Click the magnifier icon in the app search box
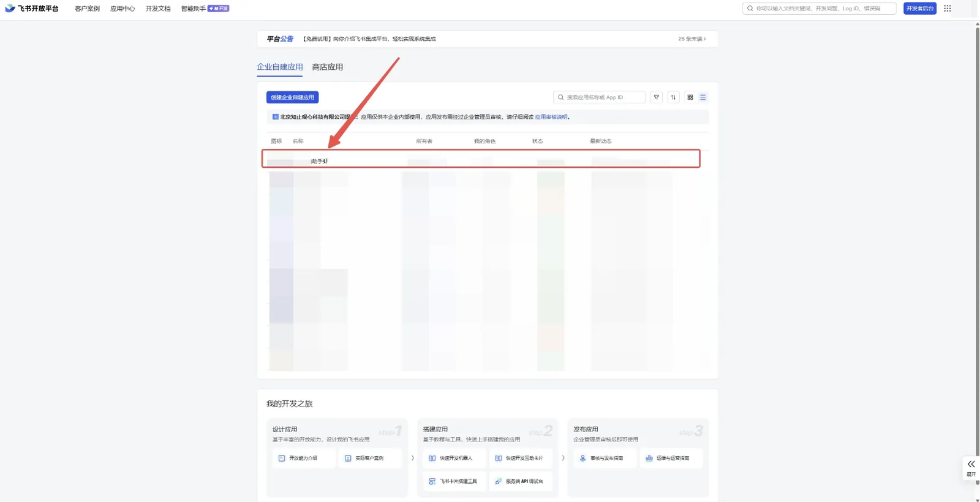Viewport: 980px width, 502px height. (x=560, y=97)
